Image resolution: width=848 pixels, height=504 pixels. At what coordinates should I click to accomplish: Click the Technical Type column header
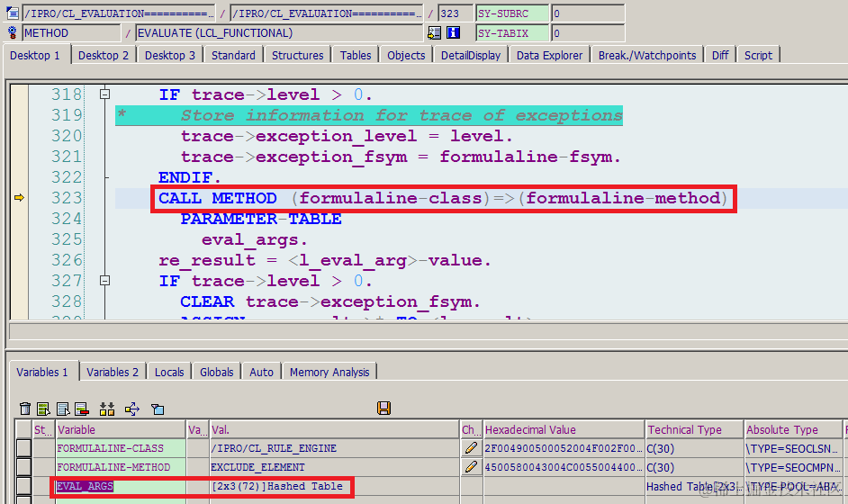coord(695,430)
